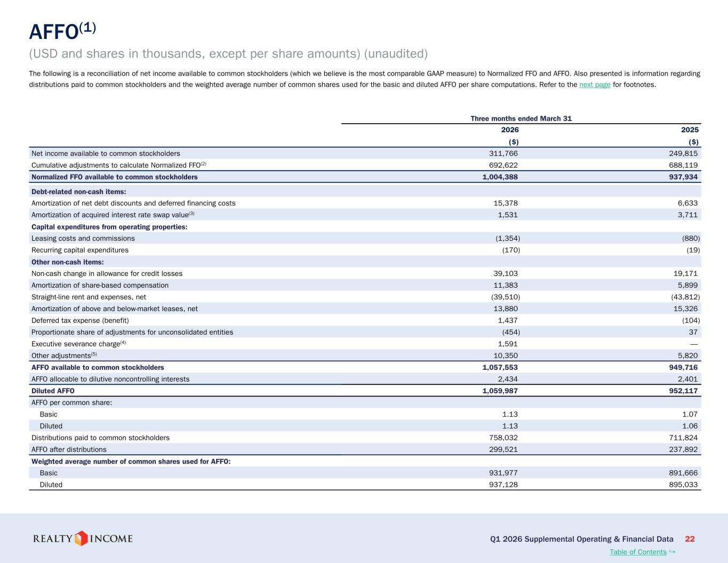Screen dimensions: 728x563
Task: Click 'Net income available to common stockholders' label
Action: point(106,153)
